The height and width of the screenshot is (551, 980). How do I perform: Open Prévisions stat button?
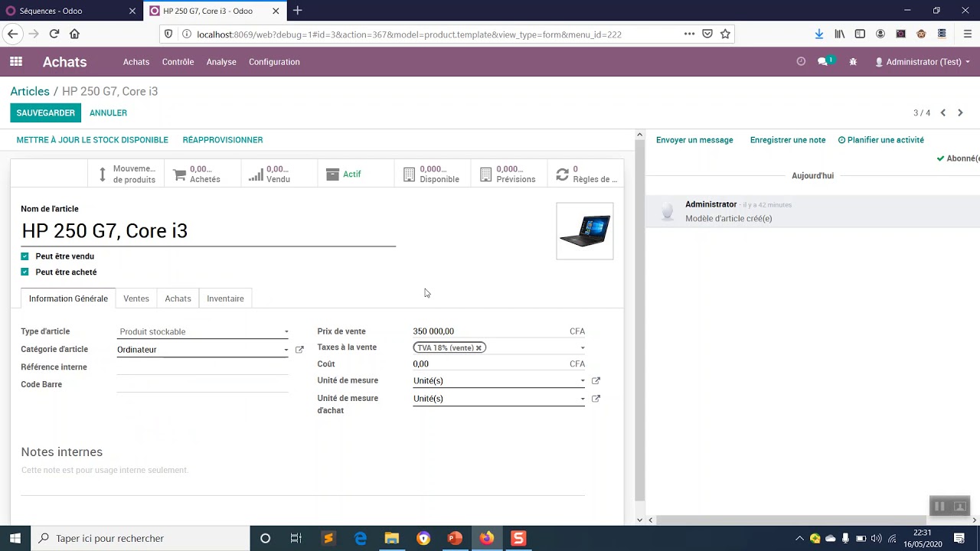509,174
